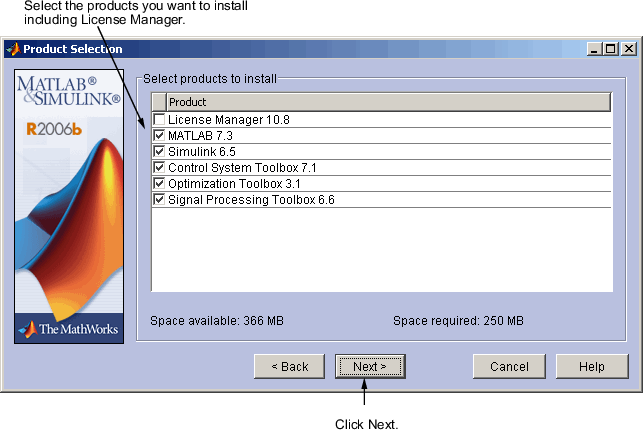Uncheck Control System Toolbox 7.1 checkbox
Screen dimensions: 643x430
(x=159, y=167)
